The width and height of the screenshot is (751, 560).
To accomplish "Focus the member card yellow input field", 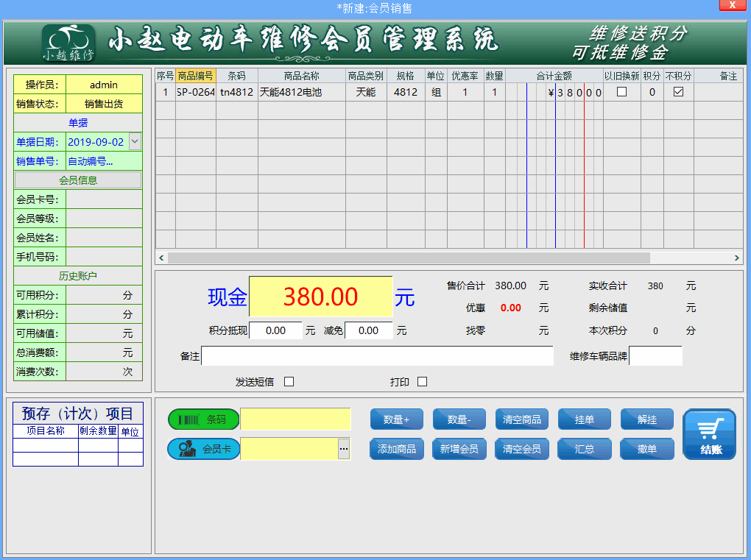I will click(x=289, y=449).
